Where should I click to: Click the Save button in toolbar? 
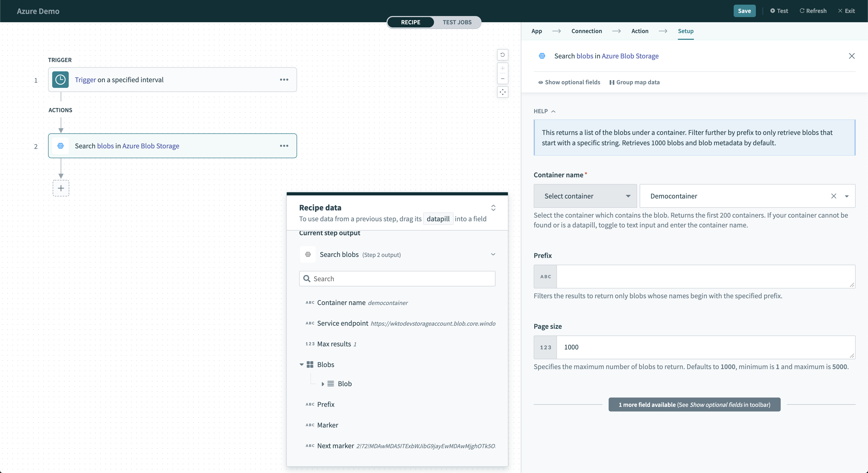pyautogui.click(x=745, y=11)
